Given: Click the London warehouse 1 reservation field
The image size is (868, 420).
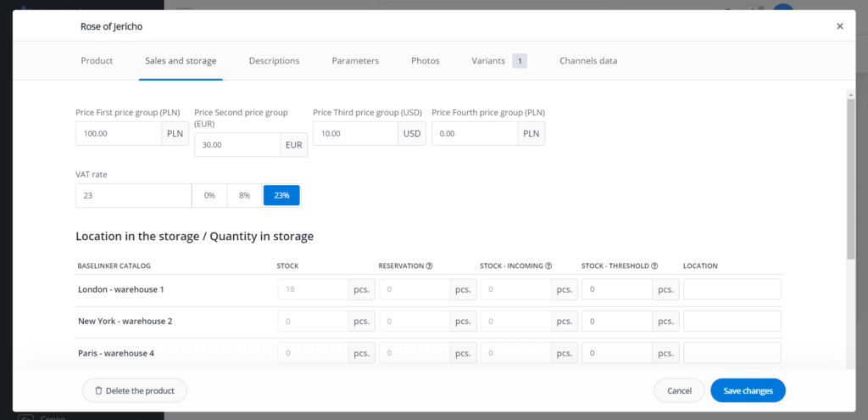Looking at the screenshot, I should point(415,289).
